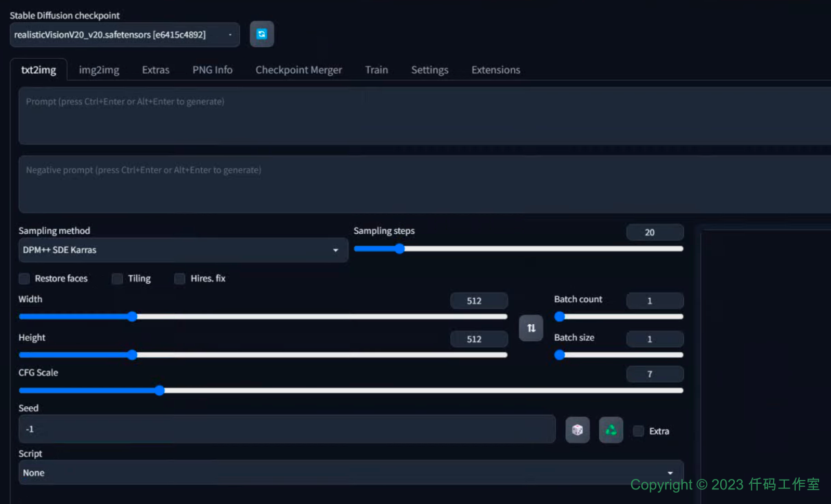This screenshot has width=831, height=504.
Task: Open the Script dropdown showing None
Action: pyautogui.click(x=351, y=473)
